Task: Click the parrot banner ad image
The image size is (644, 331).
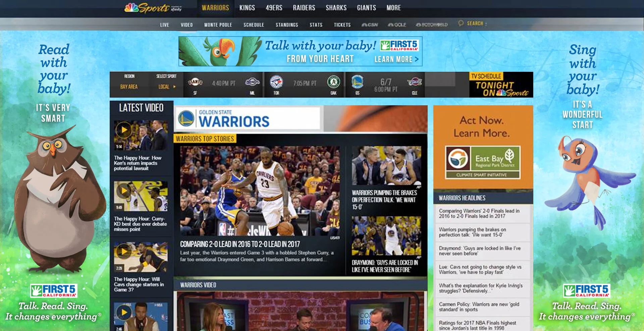Action: point(220,51)
